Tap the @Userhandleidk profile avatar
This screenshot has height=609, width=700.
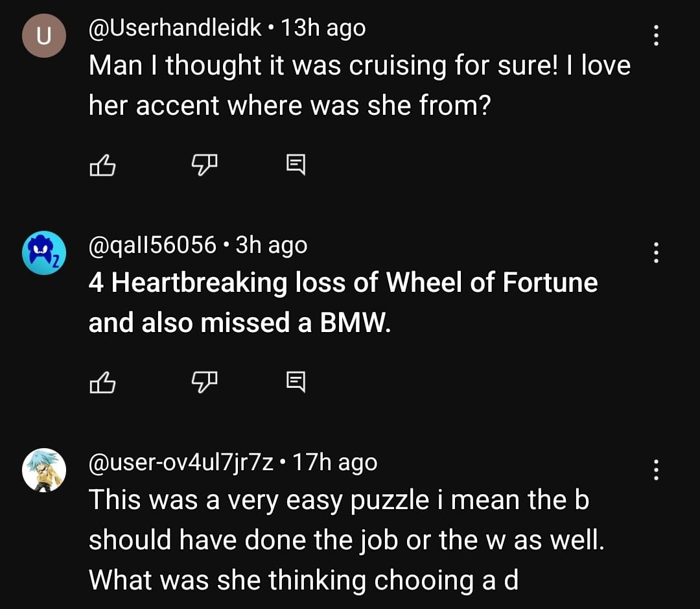44,36
